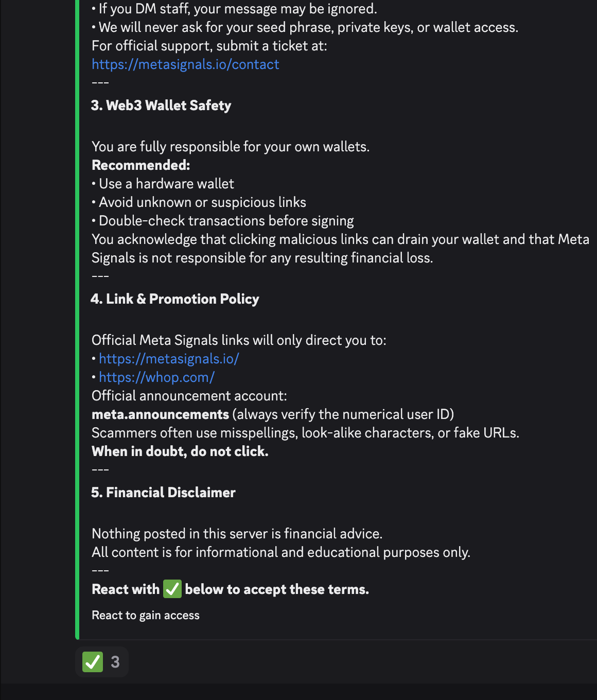Click the bold 'Recommended:' label
The height and width of the screenshot is (700, 597).
141,165
